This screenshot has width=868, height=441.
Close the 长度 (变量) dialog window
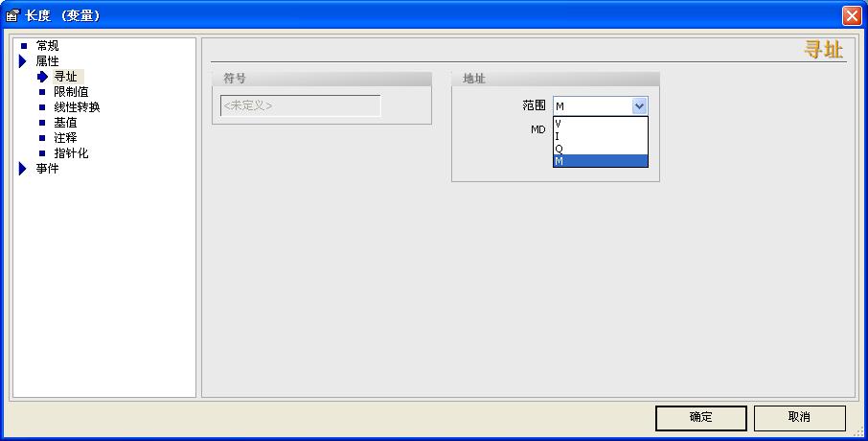click(851, 15)
